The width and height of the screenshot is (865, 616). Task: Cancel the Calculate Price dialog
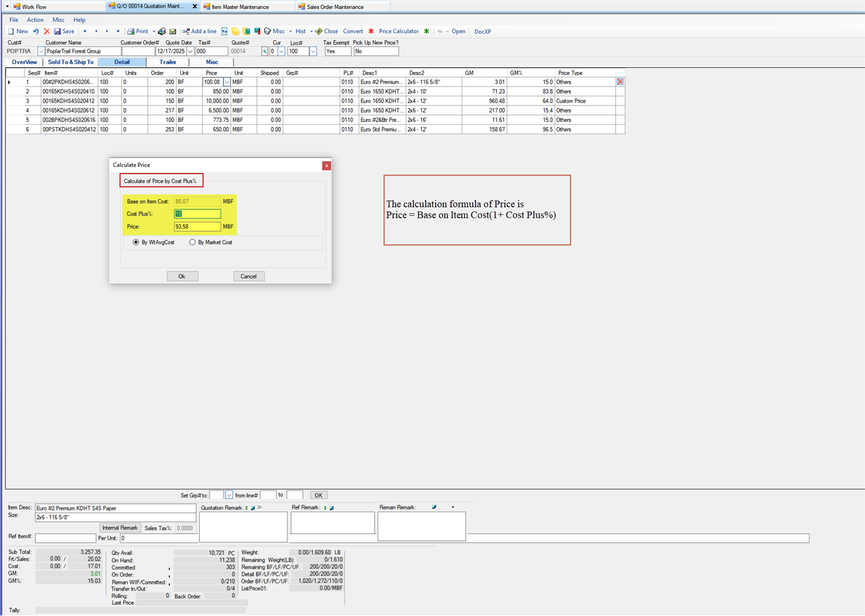click(249, 276)
